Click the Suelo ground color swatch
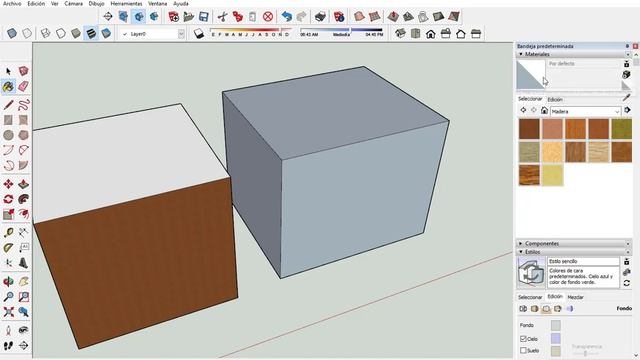The width and height of the screenshot is (640, 360). coord(556,351)
